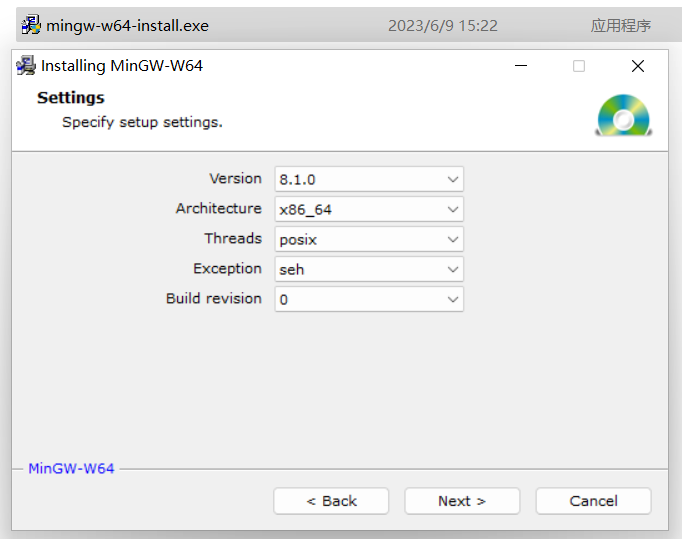
Task: Return to the previous page with Back
Action: [331, 501]
